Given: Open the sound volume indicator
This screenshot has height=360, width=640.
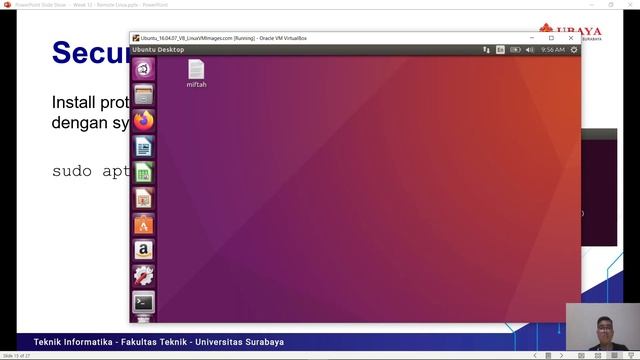Looking at the screenshot, I should (530, 50).
